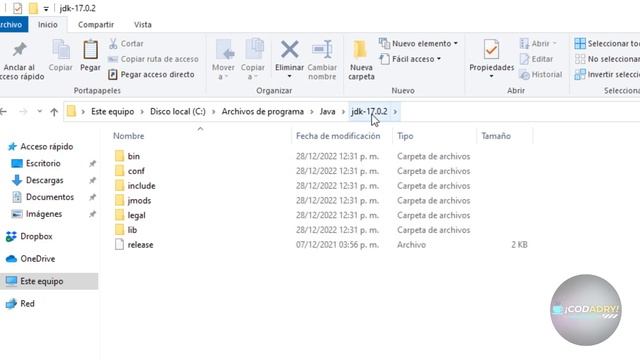640x360 pixels.
Task: Toggle the properties checkmark in title bar
Action: click(x=18, y=8)
